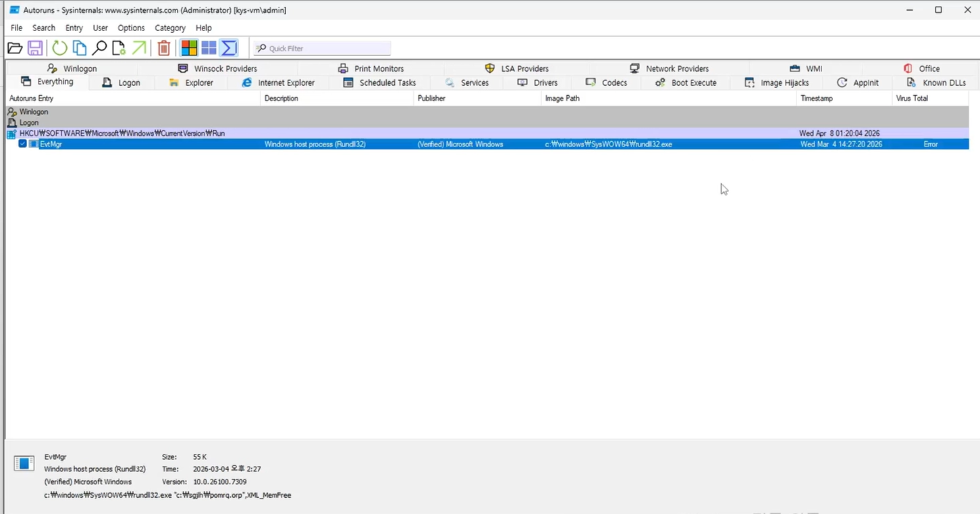
Task: Sort by the Description column header
Action: coord(337,99)
